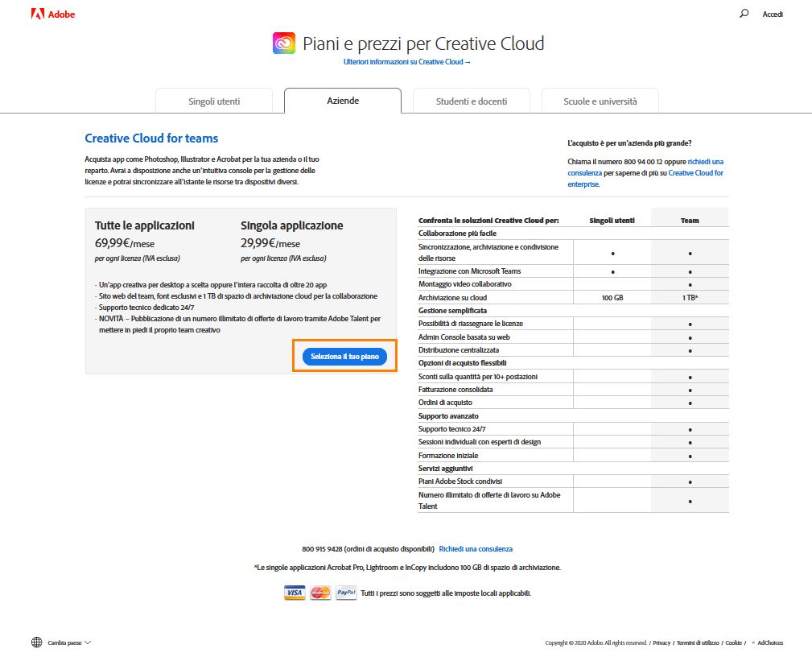Select the Aziende tab

coord(343,101)
